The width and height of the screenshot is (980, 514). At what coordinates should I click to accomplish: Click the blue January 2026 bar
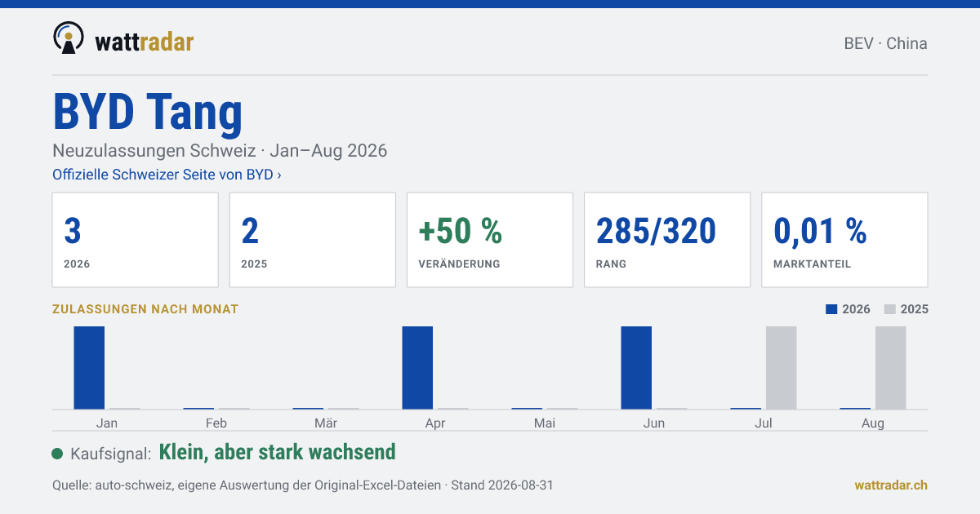click(x=89, y=368)
